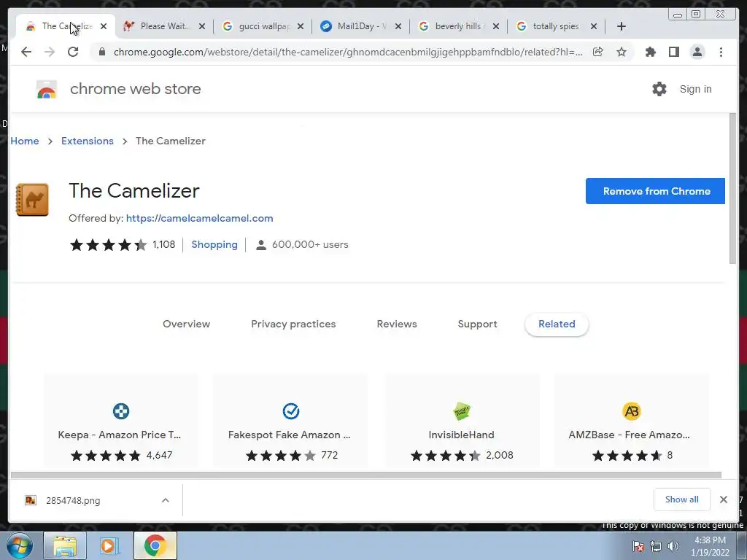Click the vertical page scrollbar
747x560 pixels.
[732, 189]
